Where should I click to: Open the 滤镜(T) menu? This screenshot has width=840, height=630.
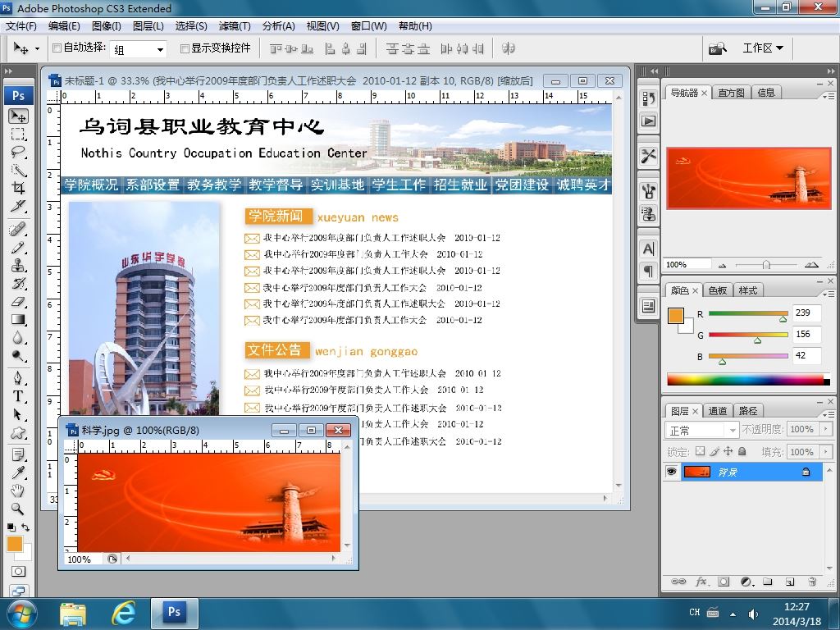235,26
